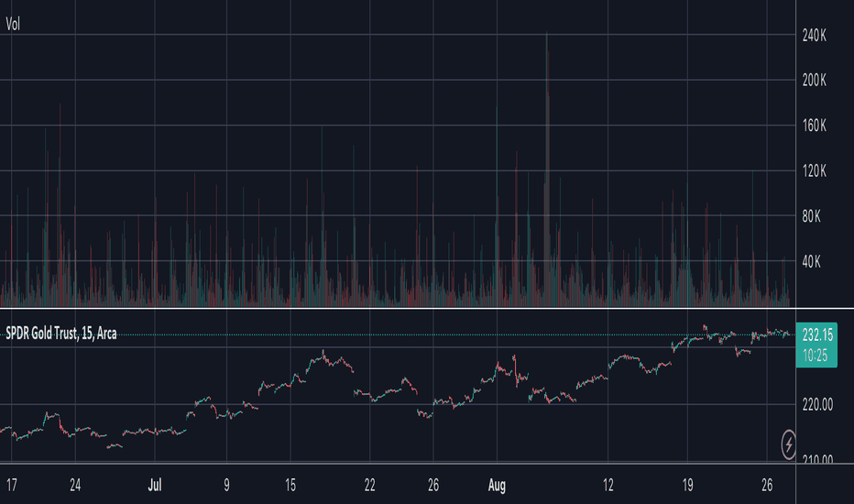
Task: Click the SPDR Gold Trust, 15, Arca title
Action: point(61,334)
